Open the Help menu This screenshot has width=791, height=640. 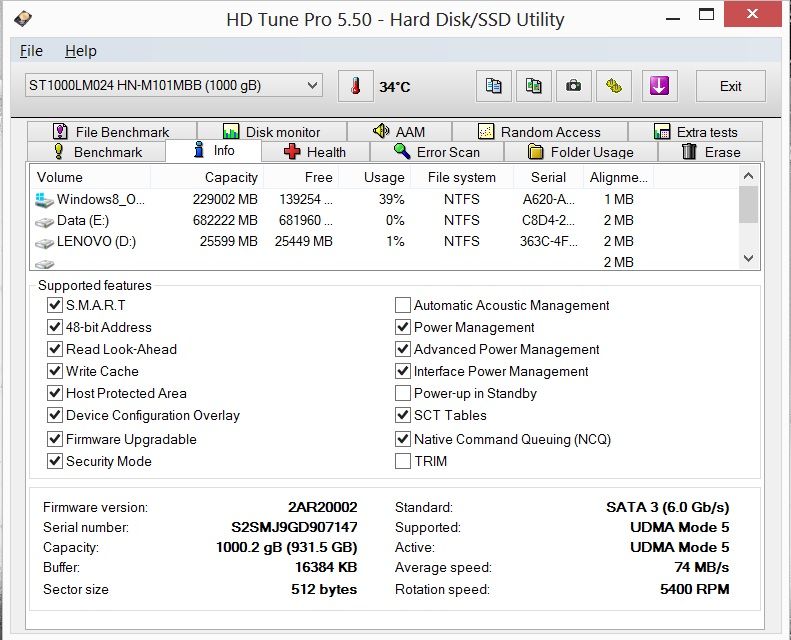click(81, 51)
